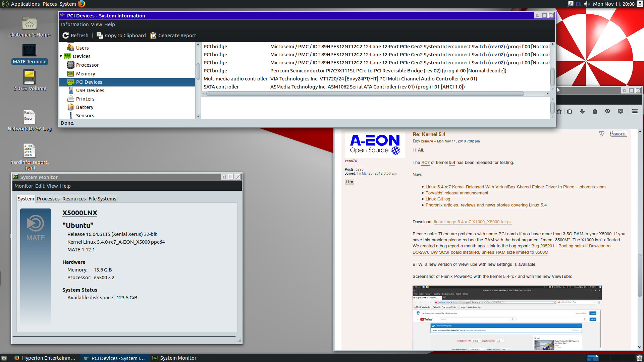Open the browser hamburger menu
Screen dimensions: 644x362
point(635,111)
